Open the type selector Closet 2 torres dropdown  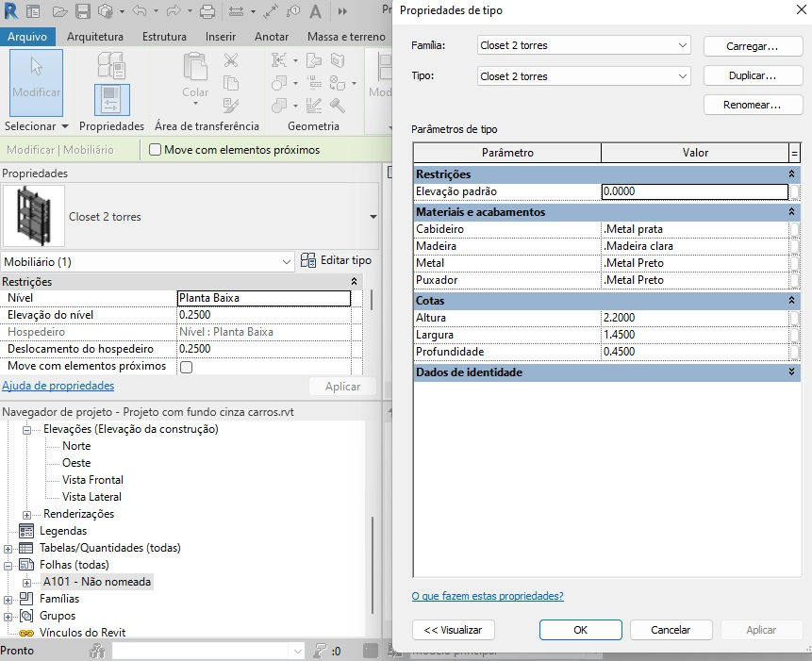[x=373, y=217]
